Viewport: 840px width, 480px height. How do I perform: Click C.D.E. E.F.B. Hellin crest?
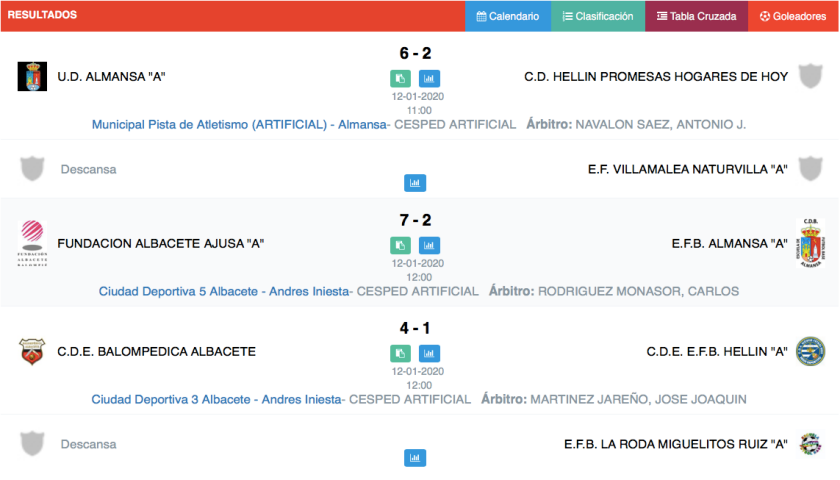809,351
